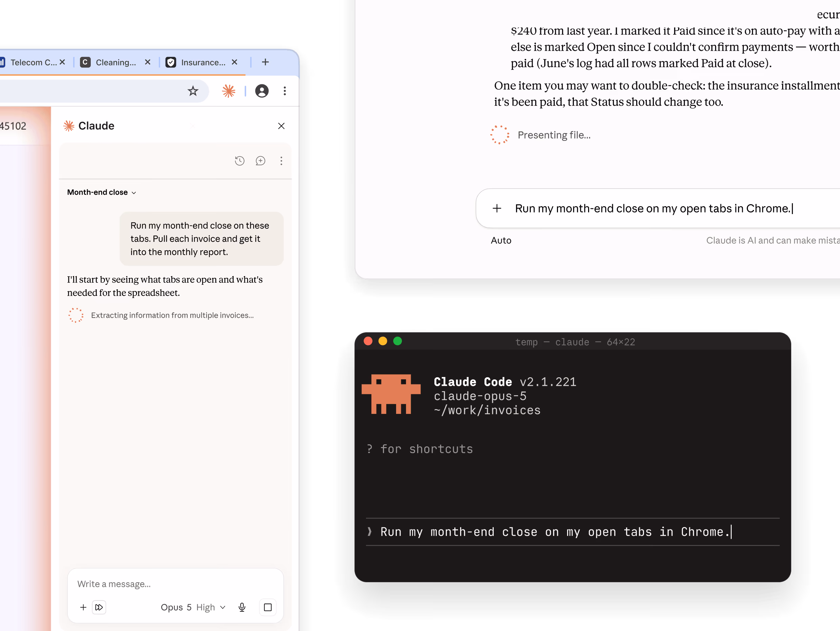Click 'Extracting information from multiple invoices...' status
Image resolution: width=840 pixels, height=631 pixels.
172,315
